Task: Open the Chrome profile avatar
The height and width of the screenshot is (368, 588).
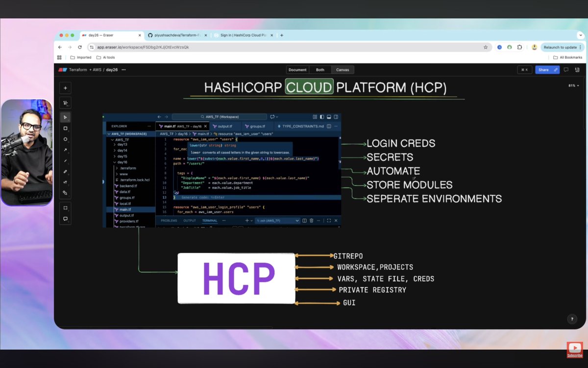Action: [534, 47]
